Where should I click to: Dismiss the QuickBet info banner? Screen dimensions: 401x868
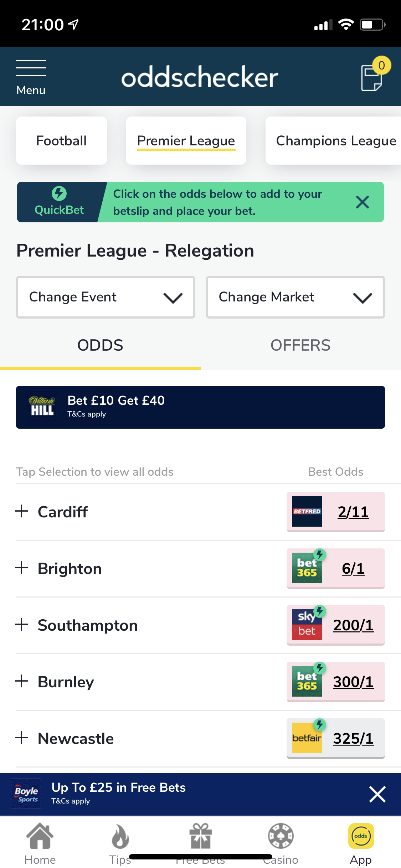tap(363, 202)
